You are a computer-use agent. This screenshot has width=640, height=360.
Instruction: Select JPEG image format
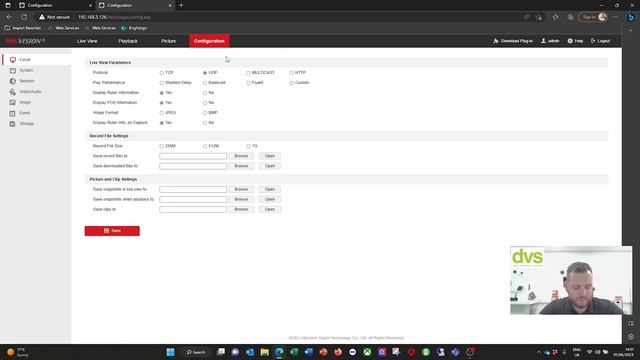(x=162, y=113)
